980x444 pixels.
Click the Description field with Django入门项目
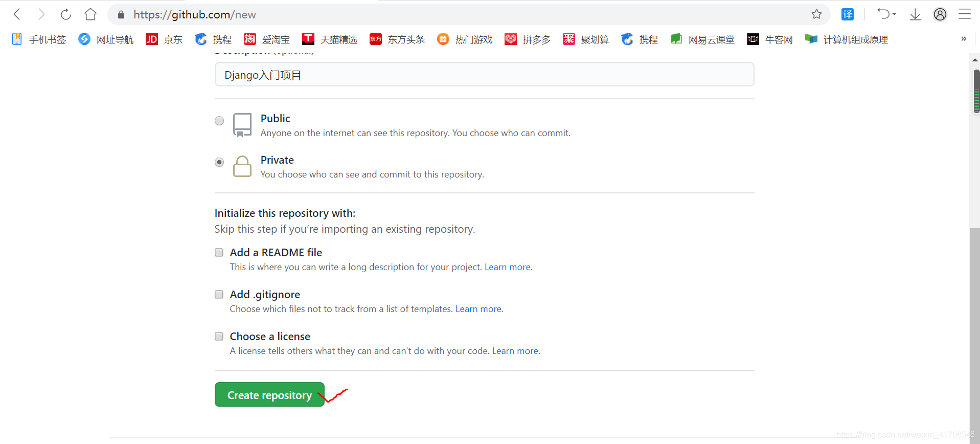coord(484,75)
